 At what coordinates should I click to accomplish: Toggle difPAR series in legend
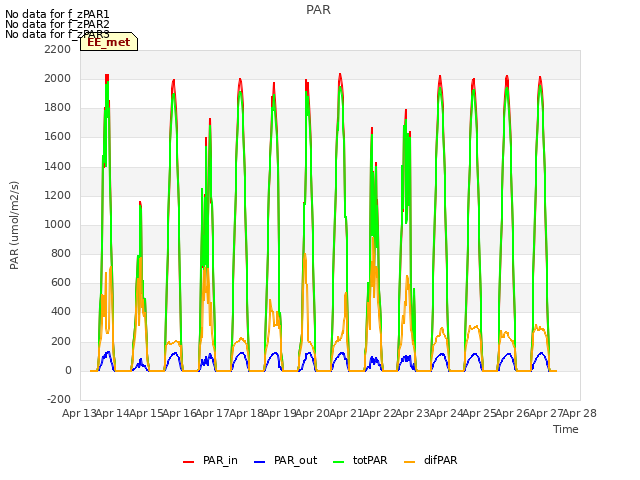tap(431, 460)
